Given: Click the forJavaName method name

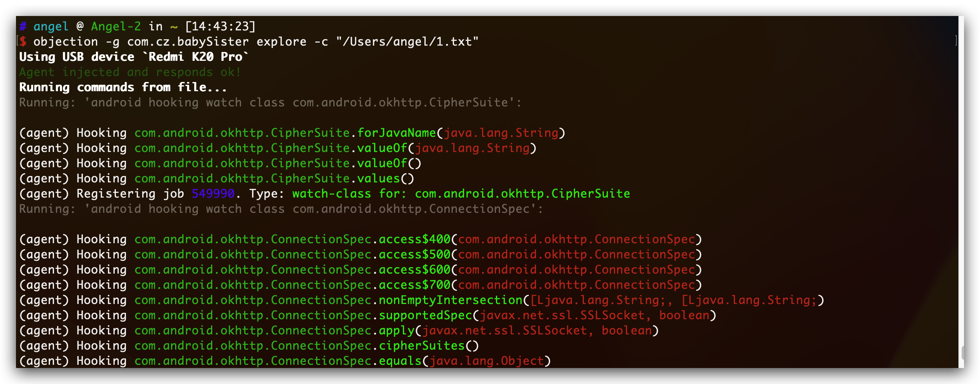Looking at the screenshot, I should coord(396,133).
